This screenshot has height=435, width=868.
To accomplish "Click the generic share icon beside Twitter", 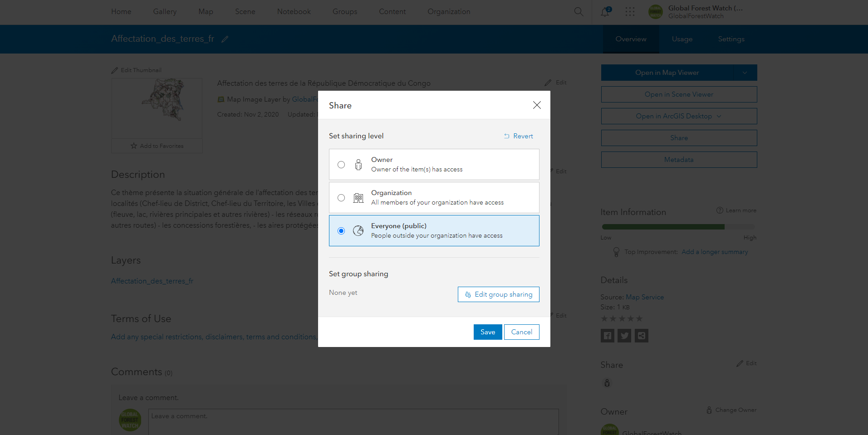I will click(641, 336).
